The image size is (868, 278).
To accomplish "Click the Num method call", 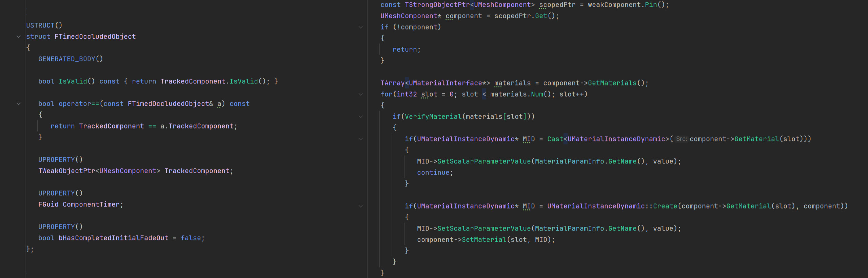I will tap(537, 94).
